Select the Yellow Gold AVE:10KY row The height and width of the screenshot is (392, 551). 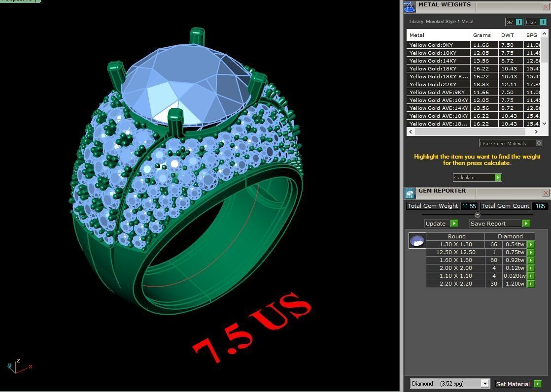[473, 100]
